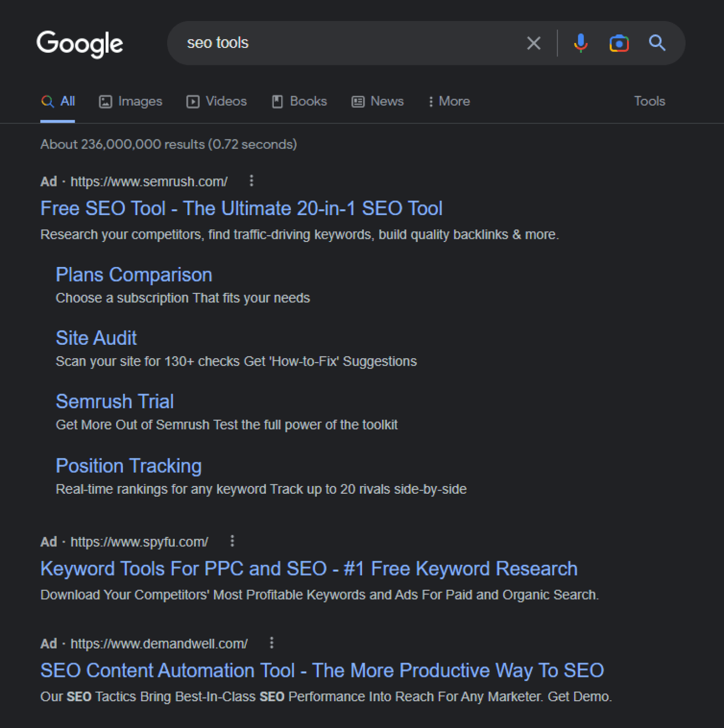Open options menu for Semrush ad
Viewport: 724px width, 728px height.
[x=252, y=181]
